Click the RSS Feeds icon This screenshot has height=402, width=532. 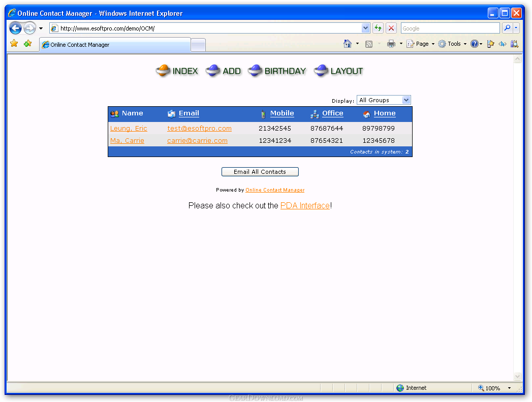coord(369,44)
